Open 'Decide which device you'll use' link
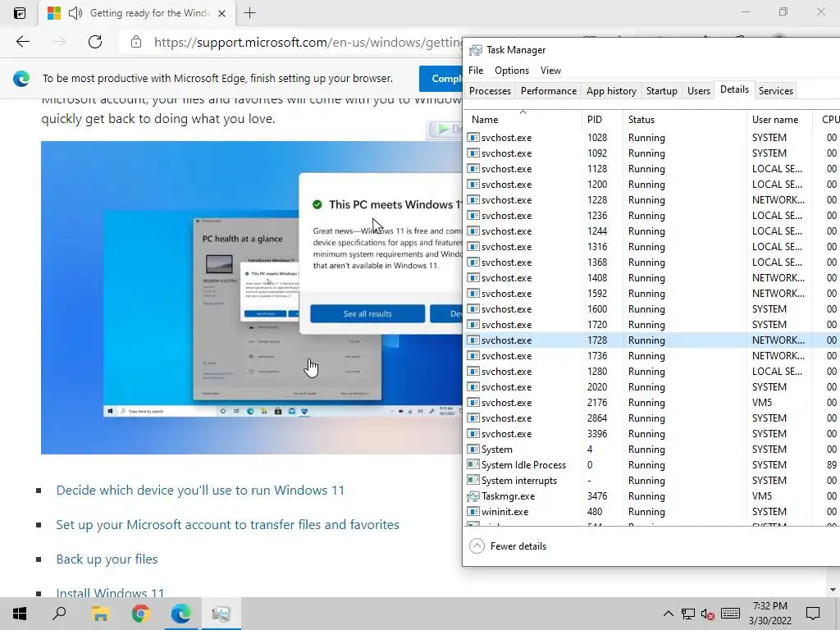840x630 pixels. click(x=200, y=491)
